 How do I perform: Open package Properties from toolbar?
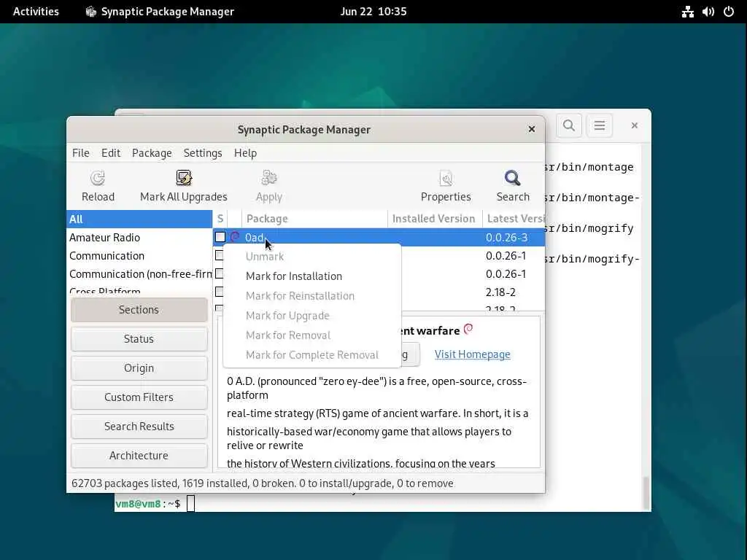pyautogui.click(x=446, y=186)
